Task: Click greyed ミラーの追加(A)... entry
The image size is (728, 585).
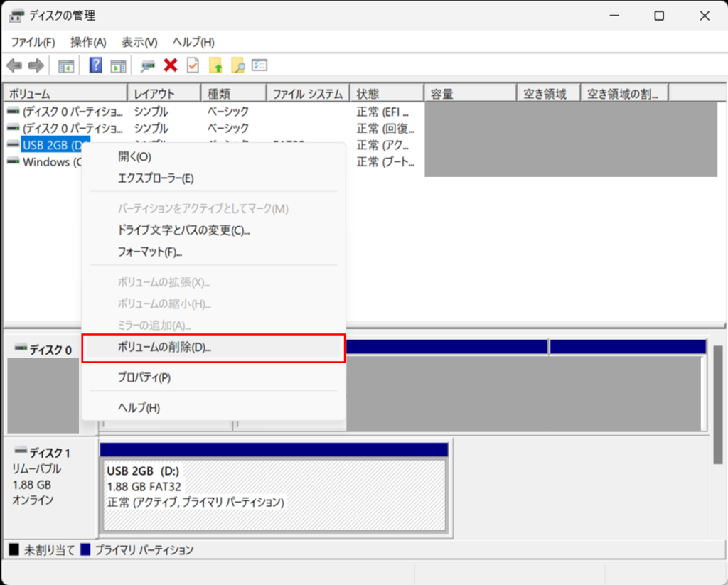Action: tap(213, 326)
